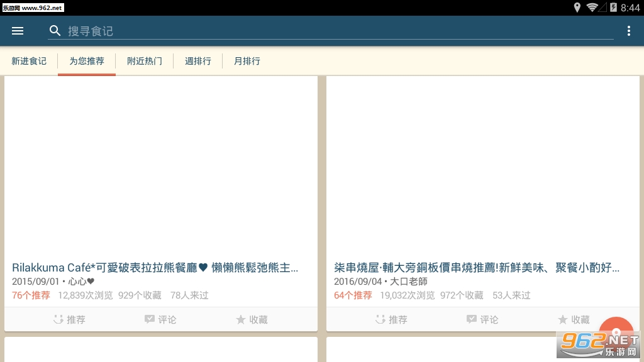Select the 为您推荐 tab
This screenshot has width=644, height=362.
pos(87,61)
